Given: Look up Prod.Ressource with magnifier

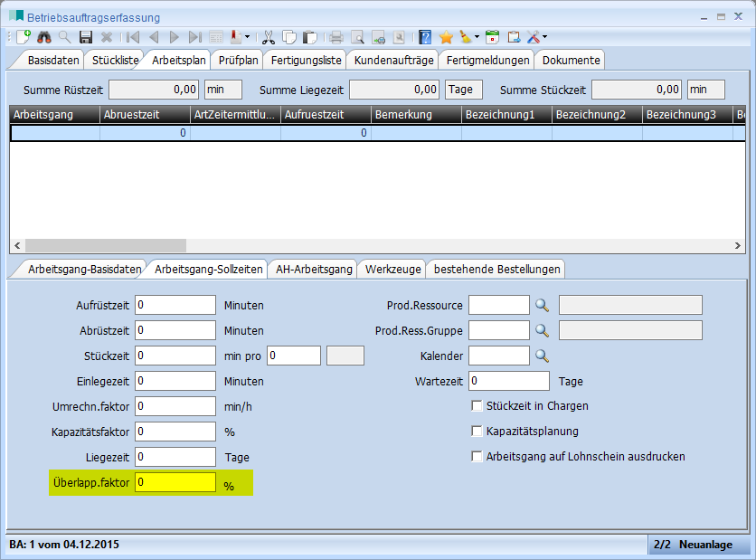Looking at the screenshot, I should click(x=542, y=305).
